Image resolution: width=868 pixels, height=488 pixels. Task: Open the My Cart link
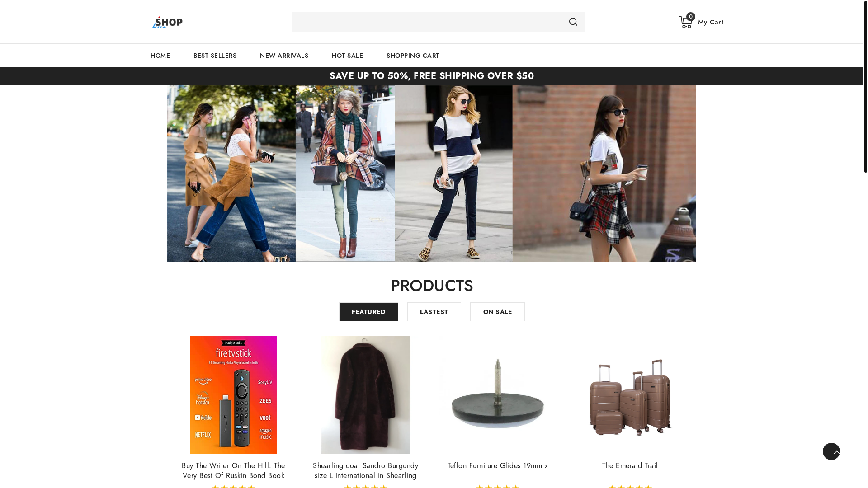click(x=710, y=22)
